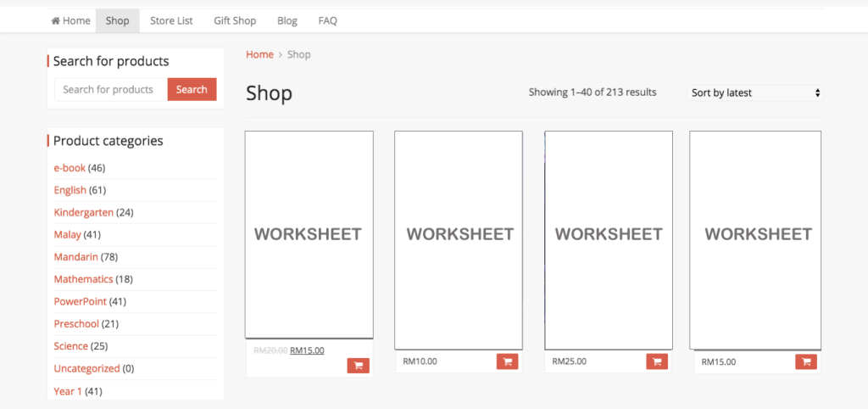Select the Mandarin product category
This screenshot has width=868, height=409.
click(75, 256)
